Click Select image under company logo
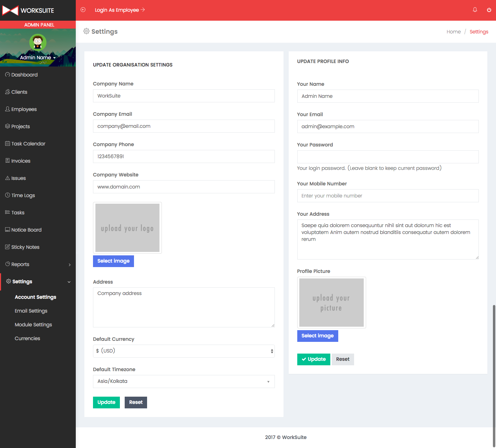This screenshot has height=448, width=496. pyautogui.click(x=113, y=261)
